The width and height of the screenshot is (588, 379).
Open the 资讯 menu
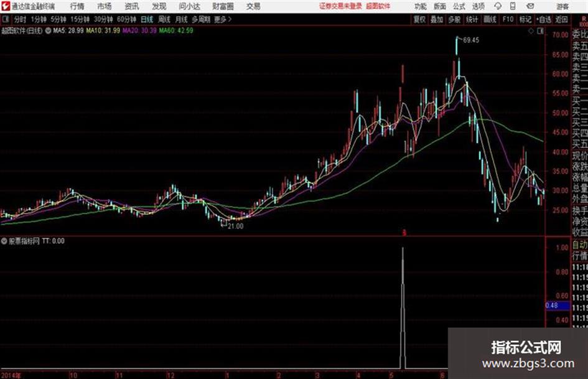[x=132, y=6]
